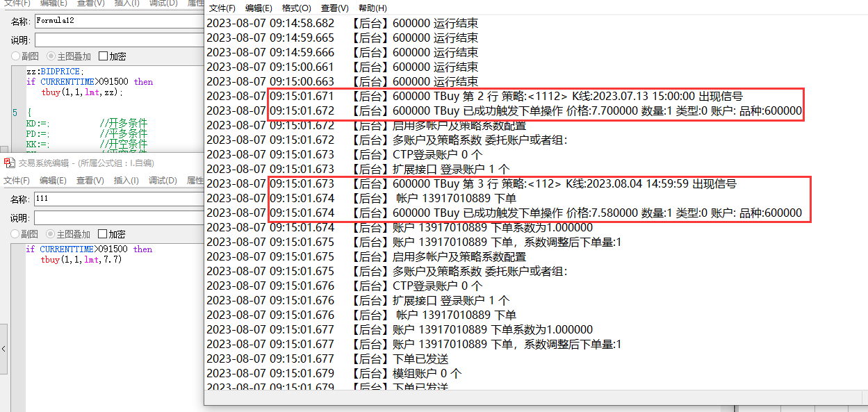The width and height of the screenshot is (868, 412).
Task: Click the 交易系统编辑 window title bar text
Action: pyautogui.click(x=85, y=163)
